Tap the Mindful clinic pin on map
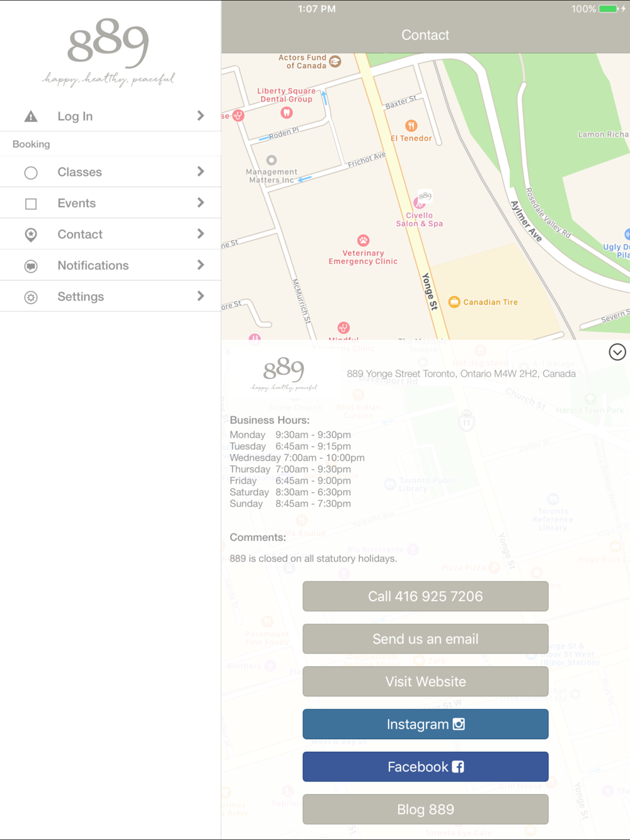 click(343, 327)
